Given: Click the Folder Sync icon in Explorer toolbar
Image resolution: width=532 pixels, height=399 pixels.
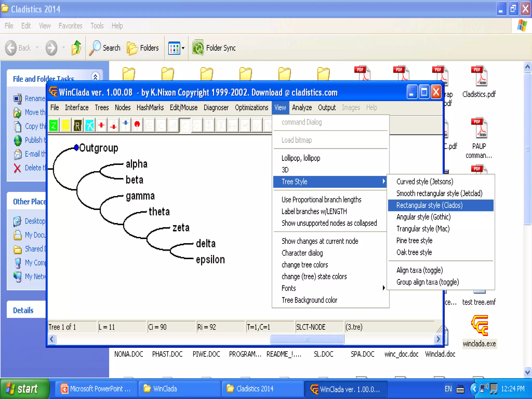Looking at the screenshot, I should (x=198, y=48).
